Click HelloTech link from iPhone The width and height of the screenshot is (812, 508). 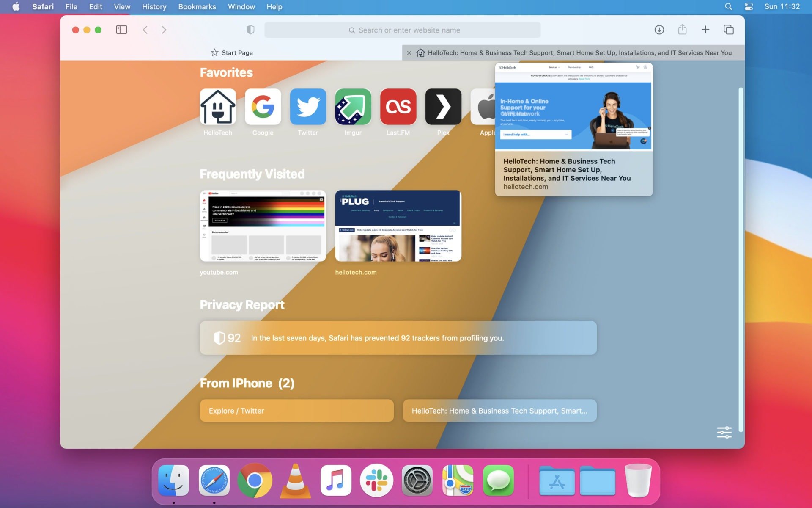499,410
